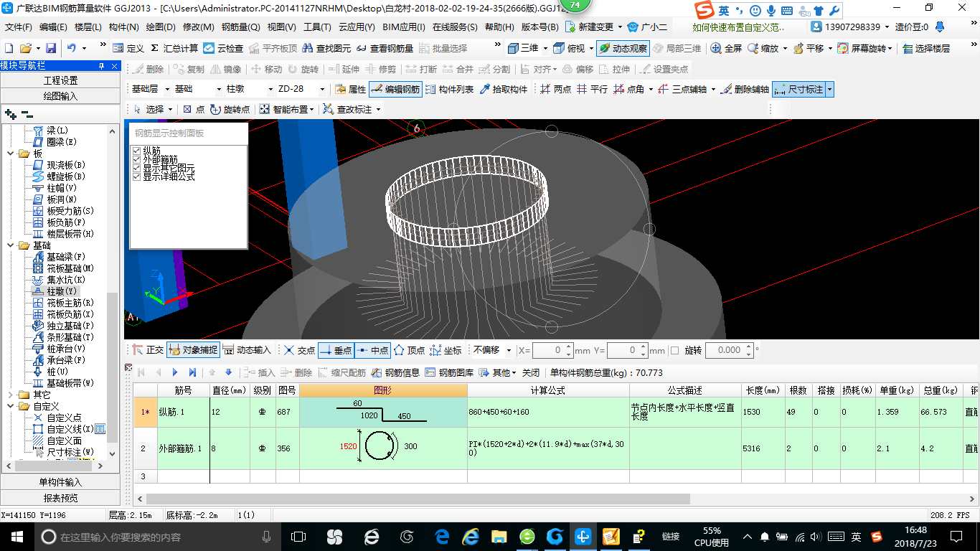Click 关闭 to close rebar editor

(531, 372)
